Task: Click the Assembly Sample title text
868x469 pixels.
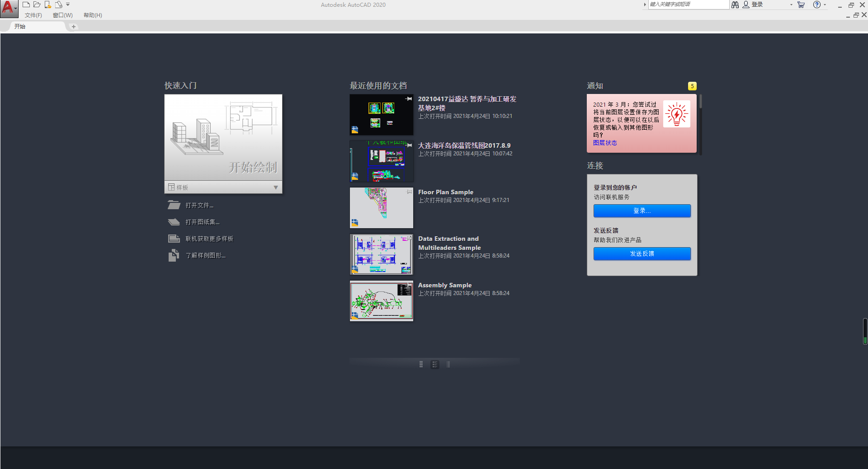Action: click(445, 285)
